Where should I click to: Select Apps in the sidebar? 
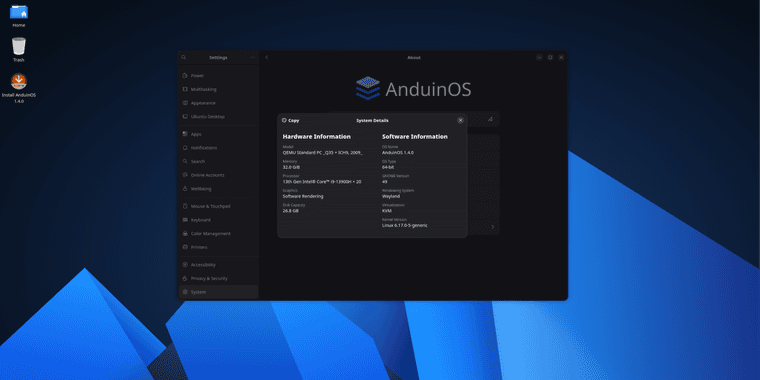(x=218, y=134)
